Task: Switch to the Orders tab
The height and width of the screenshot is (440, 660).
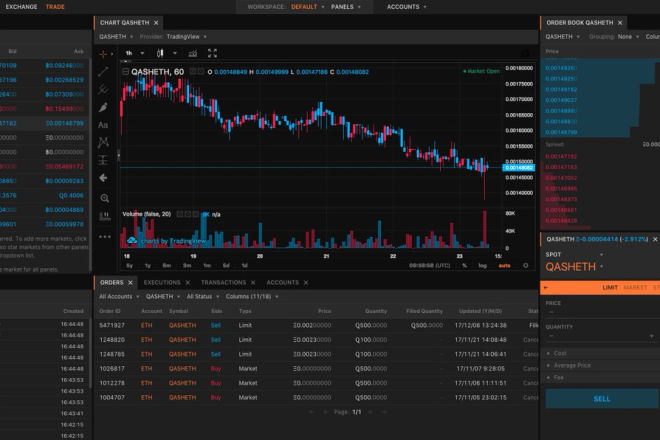Action: (112, 283)
